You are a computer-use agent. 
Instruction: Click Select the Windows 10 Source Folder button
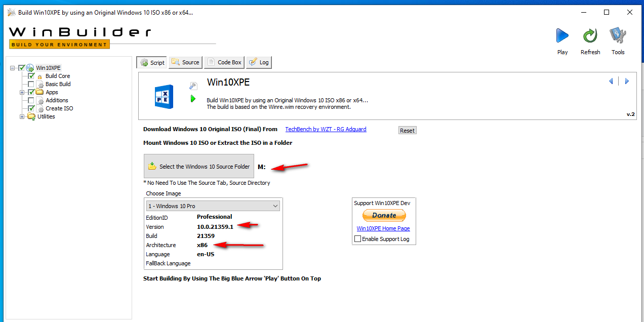[x=199, y=166]
